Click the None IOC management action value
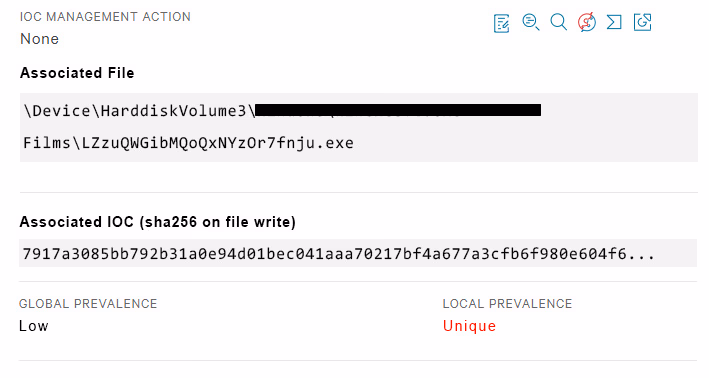Image resolution: width=709 pixels, height=378 pixels. coord(39,39)
